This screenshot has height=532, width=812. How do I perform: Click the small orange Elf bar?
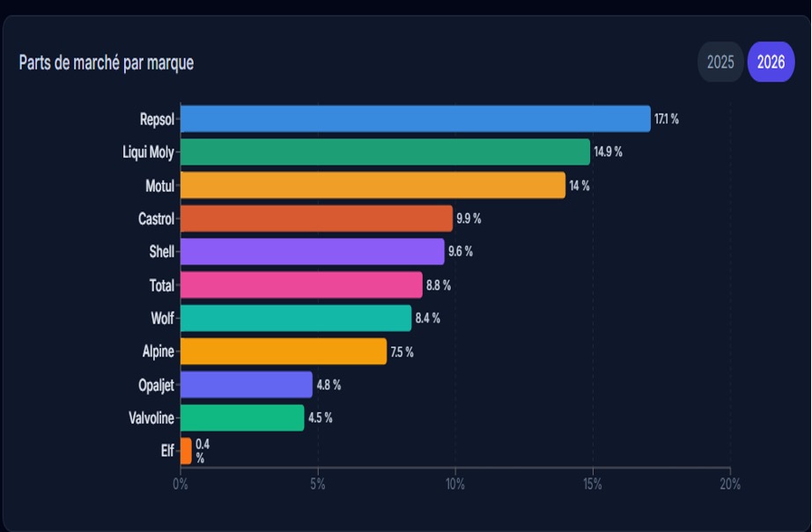click(x=186, y=451)
